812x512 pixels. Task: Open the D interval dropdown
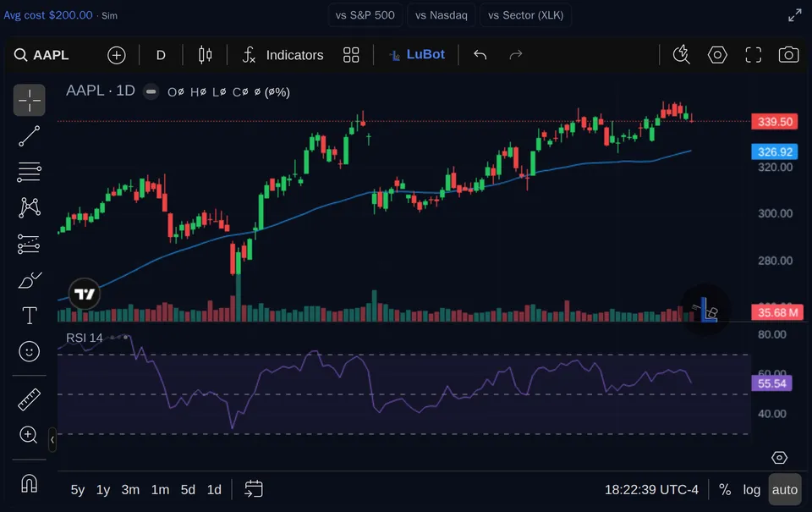pyautogui.click(x=161, y=55)
